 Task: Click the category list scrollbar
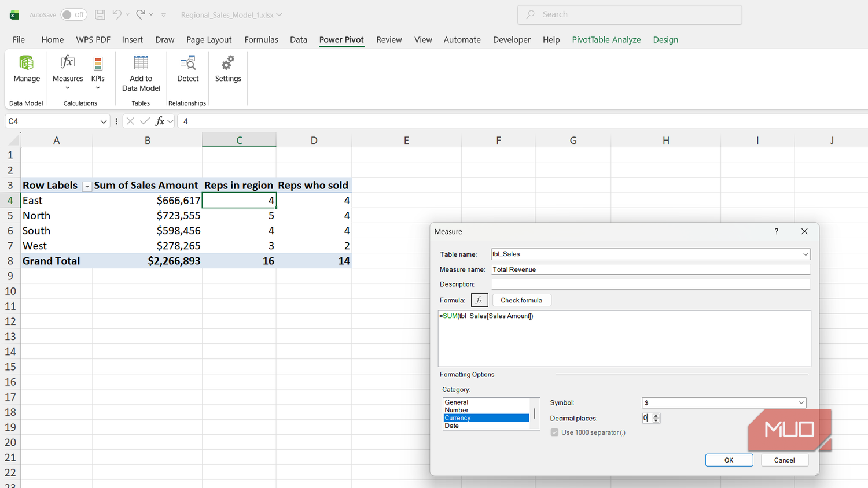[534, 414]
